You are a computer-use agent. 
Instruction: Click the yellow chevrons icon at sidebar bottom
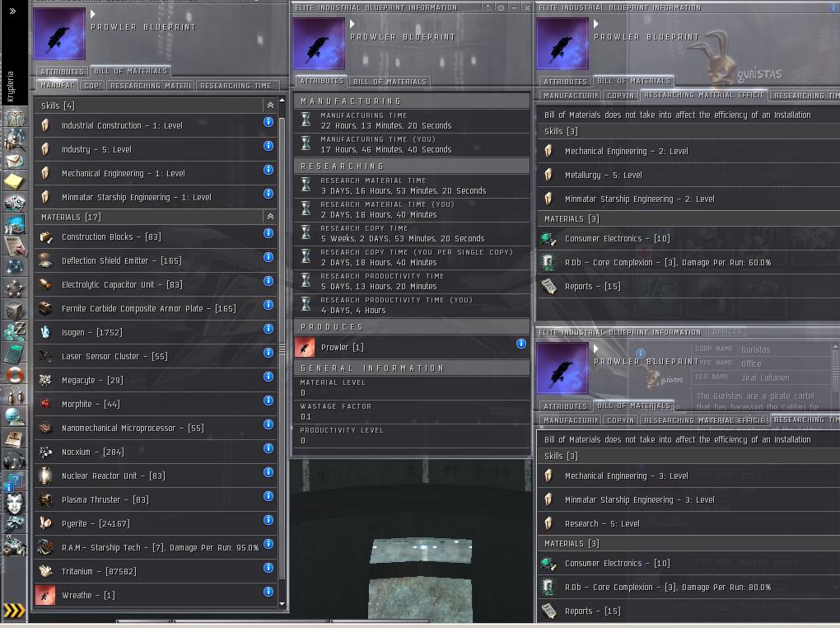[14, 611]
